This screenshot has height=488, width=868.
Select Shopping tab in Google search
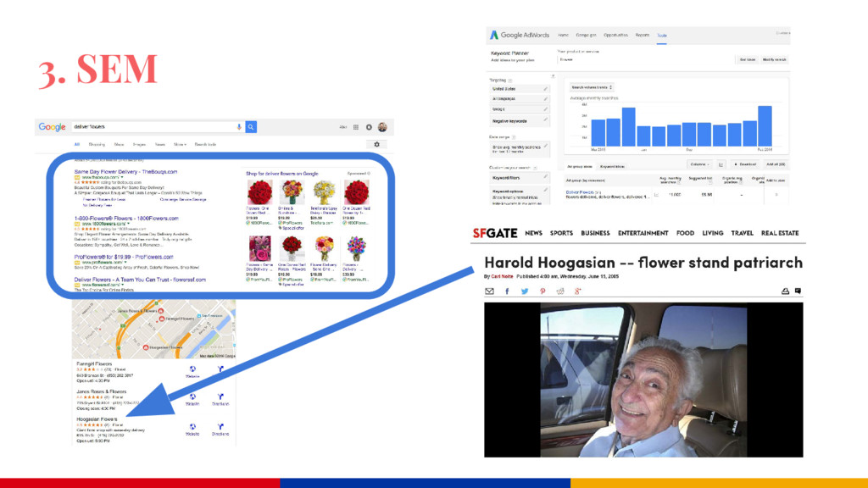coord(97,144)
